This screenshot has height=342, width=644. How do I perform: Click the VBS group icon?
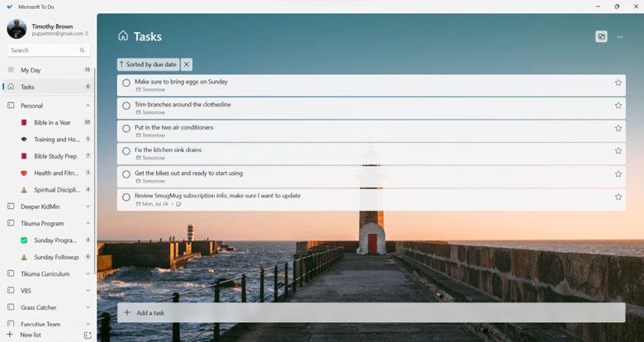[x=11, y=290]
